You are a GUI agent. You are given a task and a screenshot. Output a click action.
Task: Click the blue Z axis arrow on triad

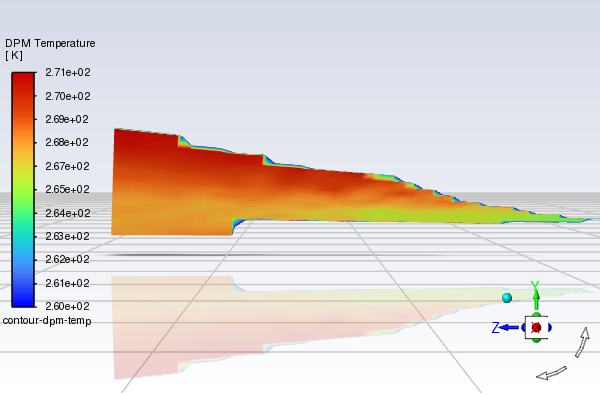click(x=508, y=328)
